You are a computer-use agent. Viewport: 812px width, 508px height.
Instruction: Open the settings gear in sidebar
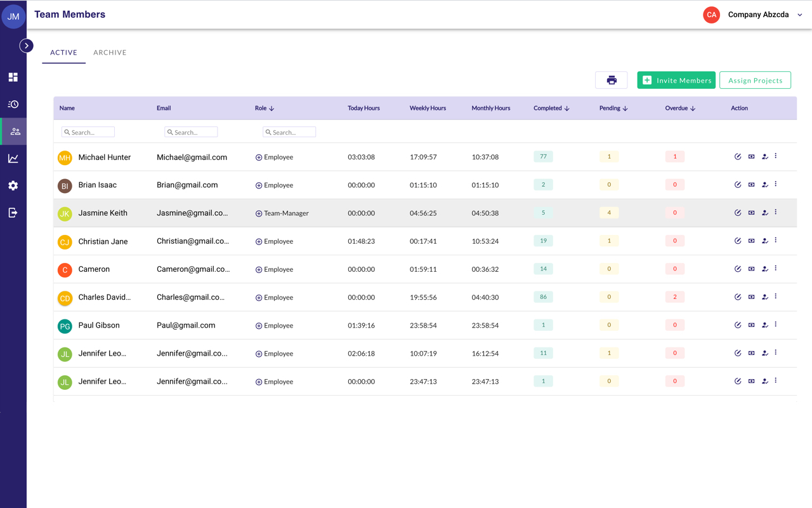[x=13, y=185]
